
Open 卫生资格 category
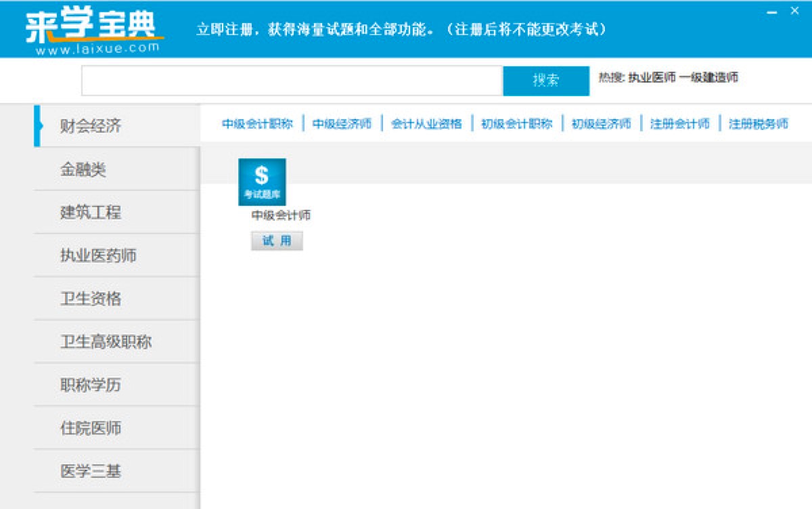point(91,298)
